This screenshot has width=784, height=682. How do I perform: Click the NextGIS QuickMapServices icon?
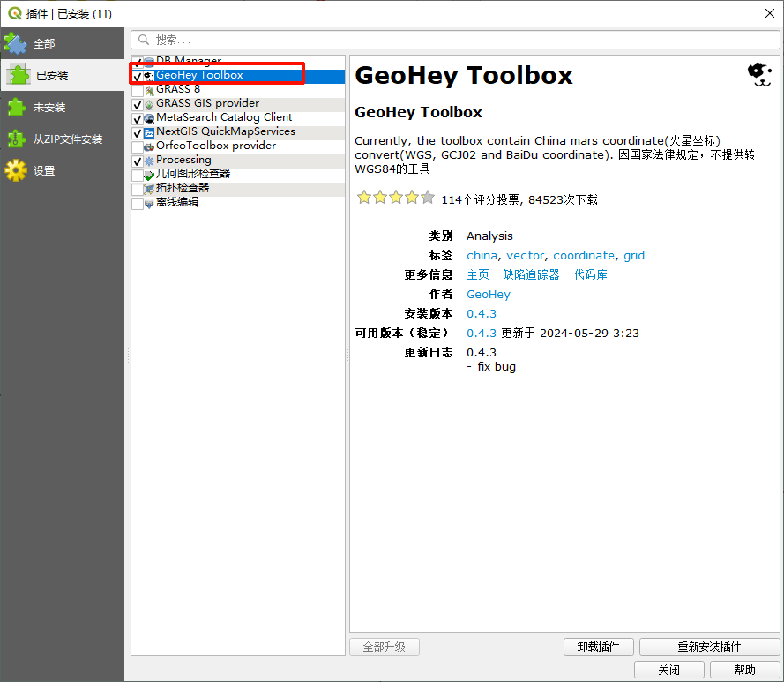tap(149, 133)
